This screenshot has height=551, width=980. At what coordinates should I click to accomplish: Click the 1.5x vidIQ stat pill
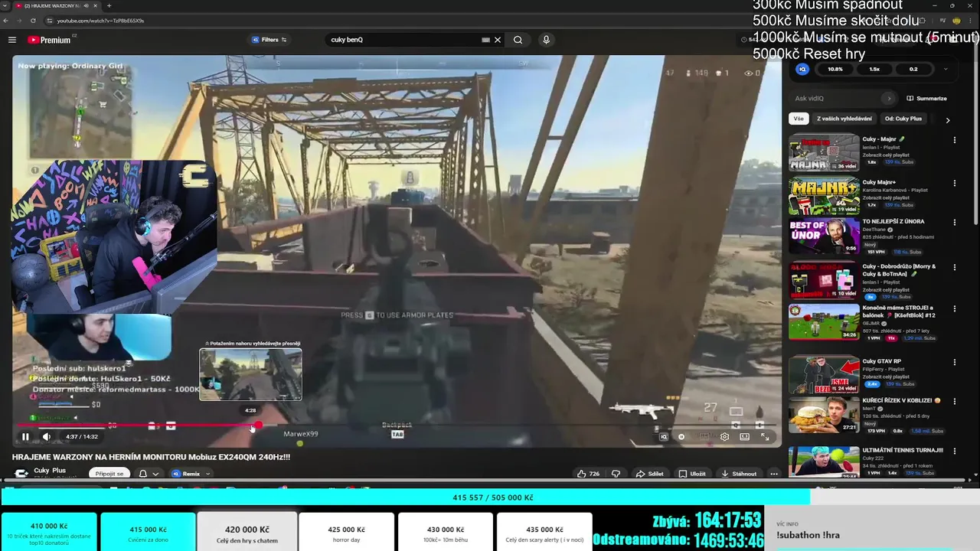tap(874, 69)
